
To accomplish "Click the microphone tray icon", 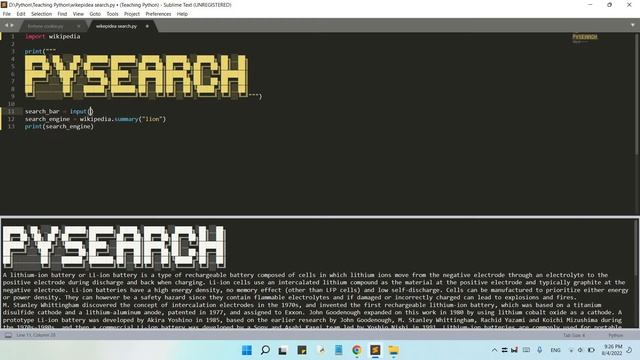I will point(540,350).
